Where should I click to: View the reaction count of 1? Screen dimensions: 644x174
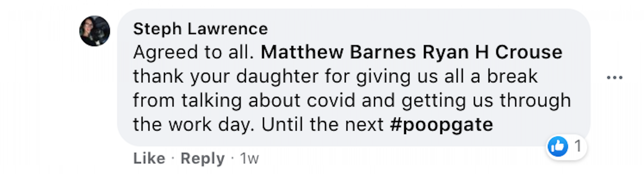578,146
